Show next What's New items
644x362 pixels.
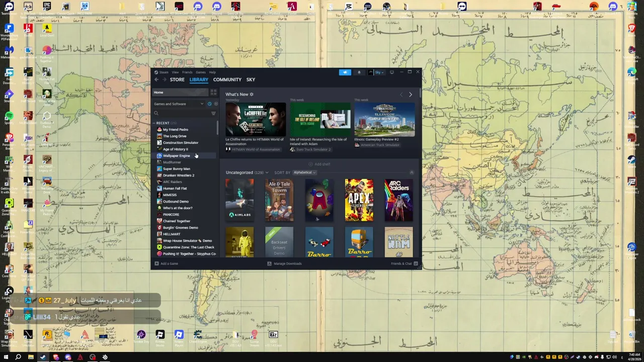point(410,95)
